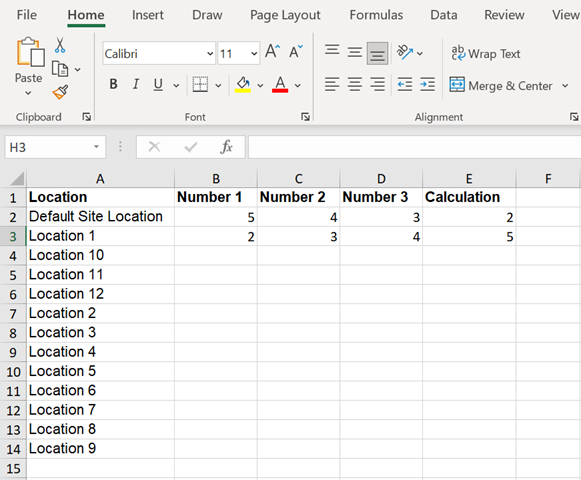This screenshot has width=581, height=480.
Task: Open the Alignment dialog launcher
Action: tap(574, 117)
